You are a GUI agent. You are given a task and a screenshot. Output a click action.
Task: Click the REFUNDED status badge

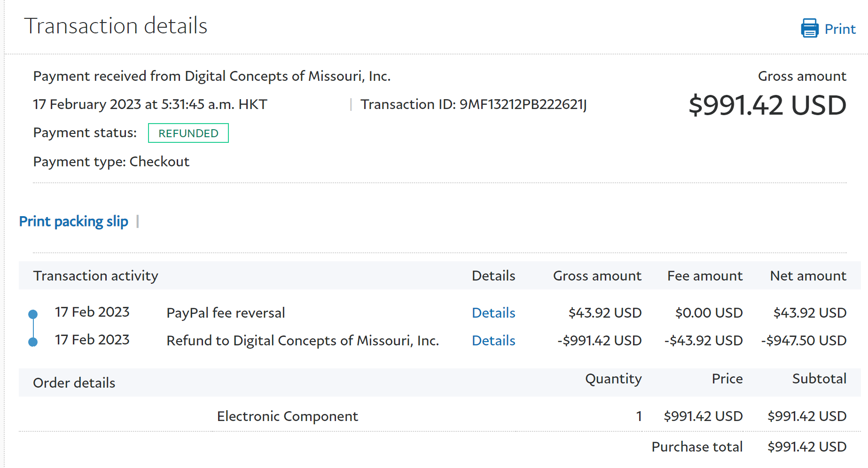tap(188, 133)
